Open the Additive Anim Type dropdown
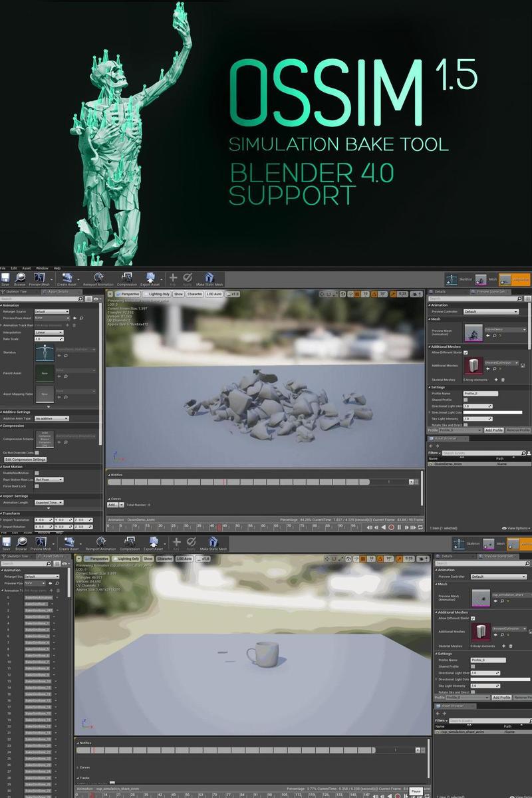 [53, 418]
